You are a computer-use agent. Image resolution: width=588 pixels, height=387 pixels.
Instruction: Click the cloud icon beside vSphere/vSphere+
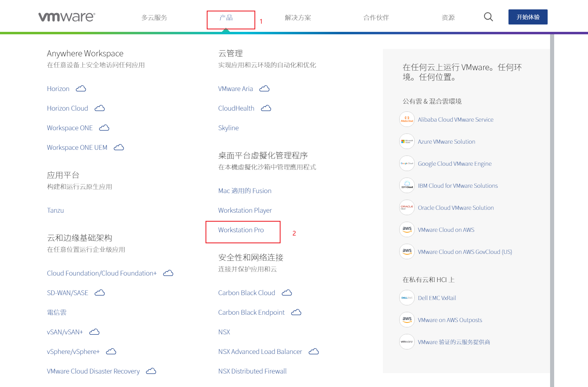click(111, 351)
